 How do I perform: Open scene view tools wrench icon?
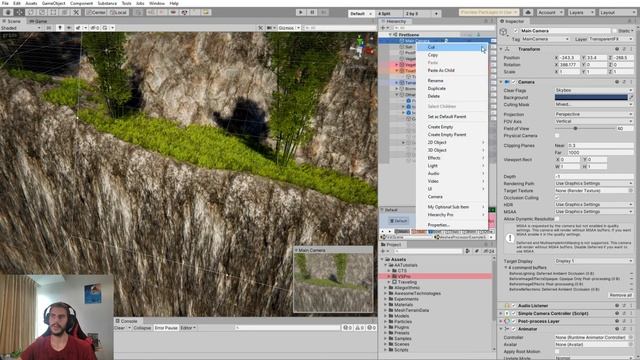pyautogui.click(x=260, y=28)
